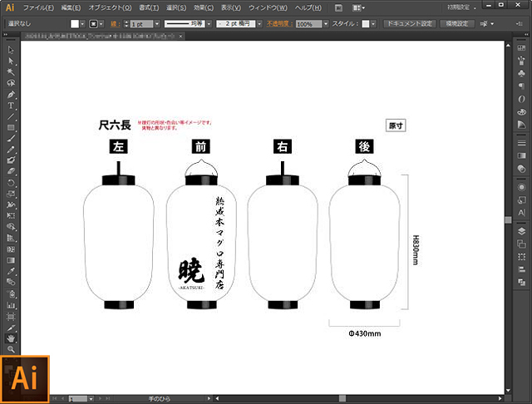
Task: Select the Rectangle tool
Action: click(x=11, y=127)
